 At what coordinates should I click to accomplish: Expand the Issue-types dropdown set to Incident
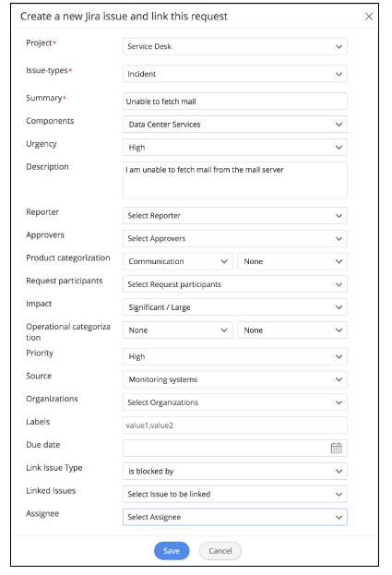[x=235, y=74]
